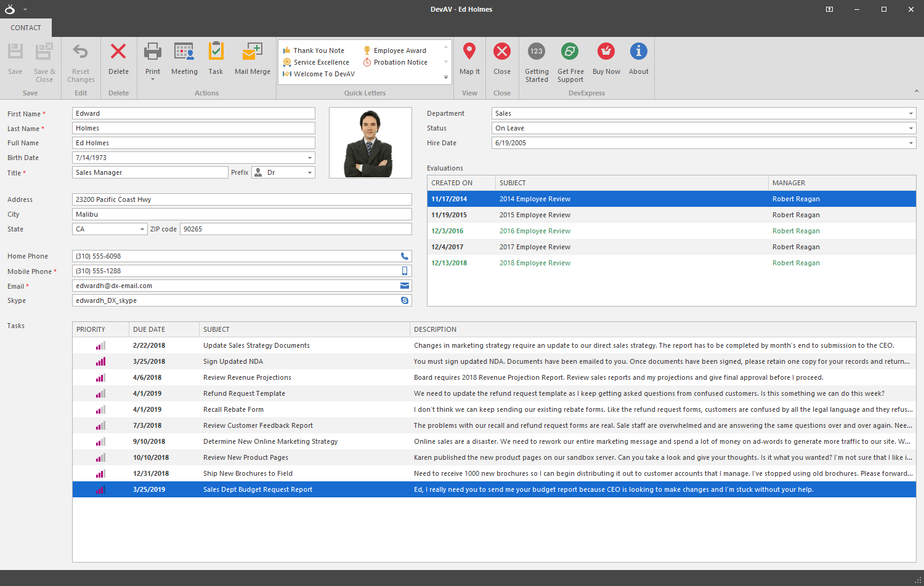Send email using the envelope icon

point(405,286)
